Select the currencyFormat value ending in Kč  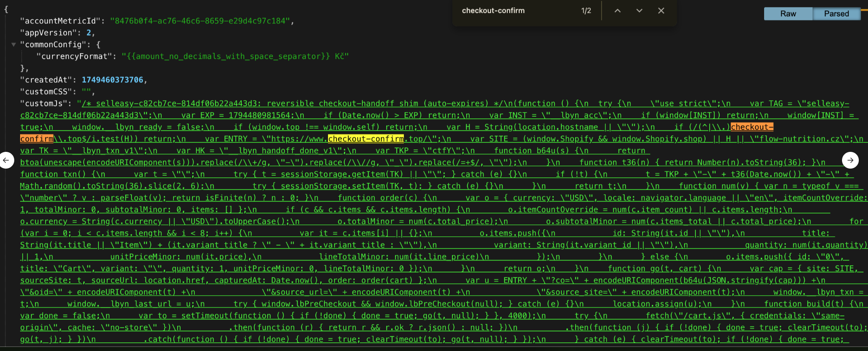235,56
